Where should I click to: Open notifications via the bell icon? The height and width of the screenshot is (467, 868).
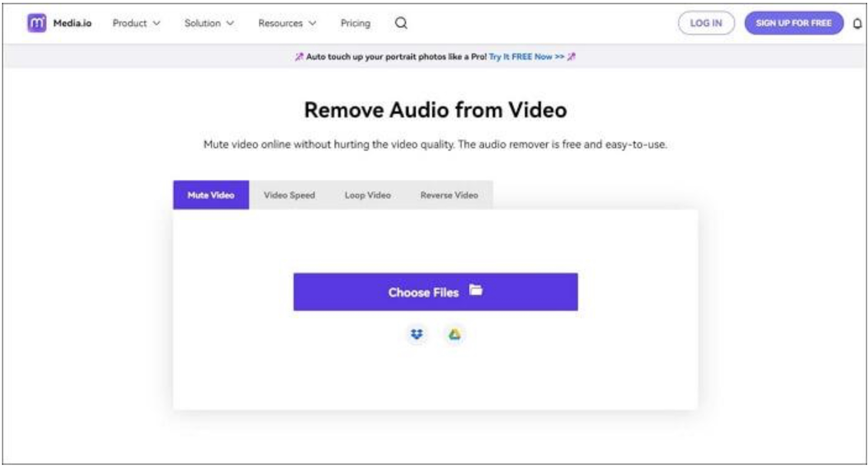pos(857,23)
